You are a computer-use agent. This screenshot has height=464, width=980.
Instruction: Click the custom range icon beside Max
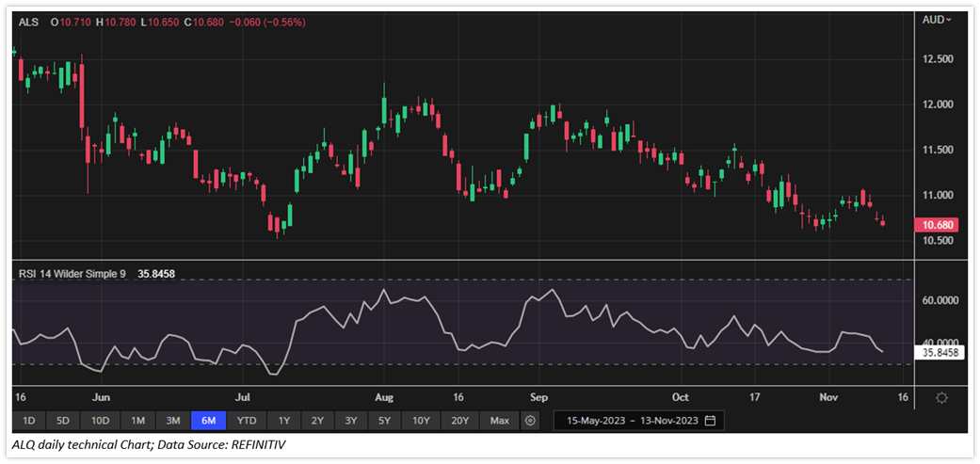(531, 420)
